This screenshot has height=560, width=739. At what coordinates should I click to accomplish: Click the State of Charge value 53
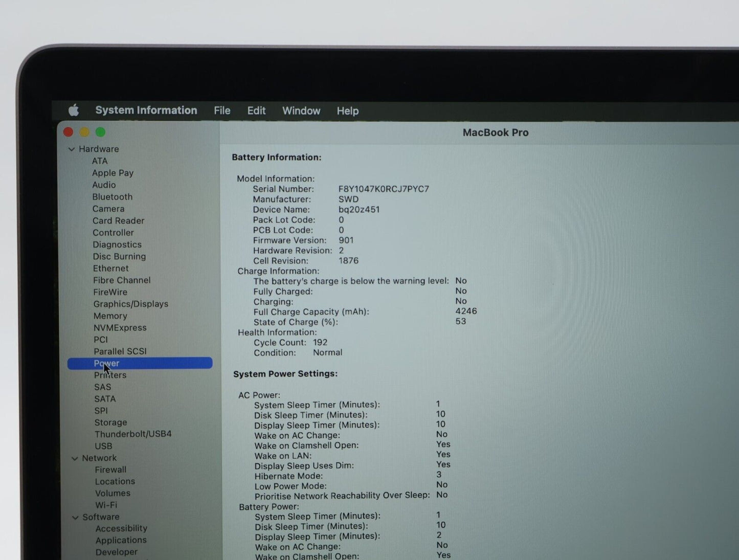(461, 321)
